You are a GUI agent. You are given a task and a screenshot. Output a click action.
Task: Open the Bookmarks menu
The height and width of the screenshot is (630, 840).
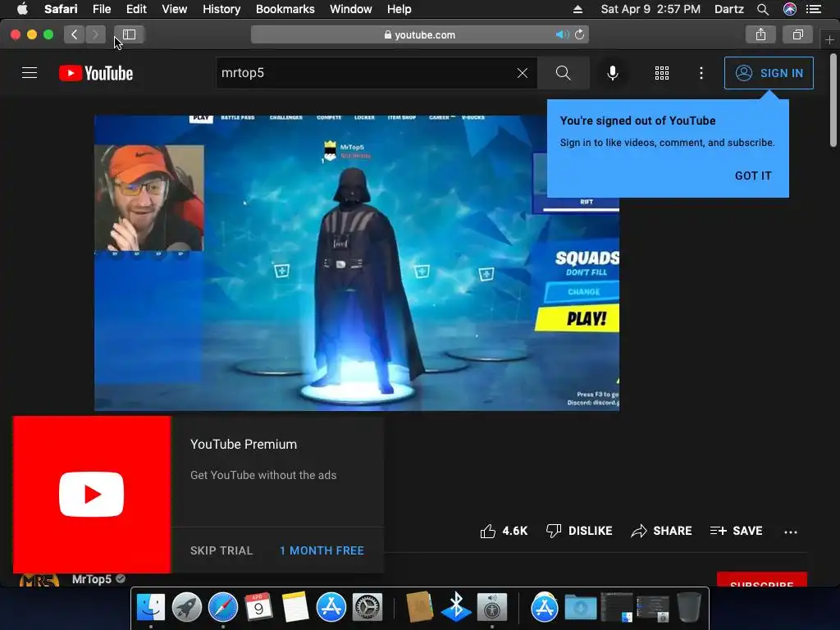coord(285,9)
